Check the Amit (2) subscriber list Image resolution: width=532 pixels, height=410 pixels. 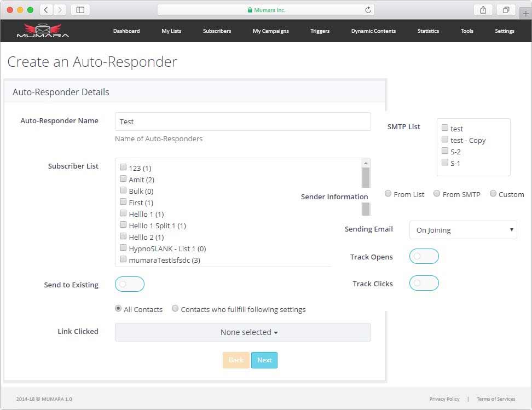pyautogui.click(x=123, y=179)
